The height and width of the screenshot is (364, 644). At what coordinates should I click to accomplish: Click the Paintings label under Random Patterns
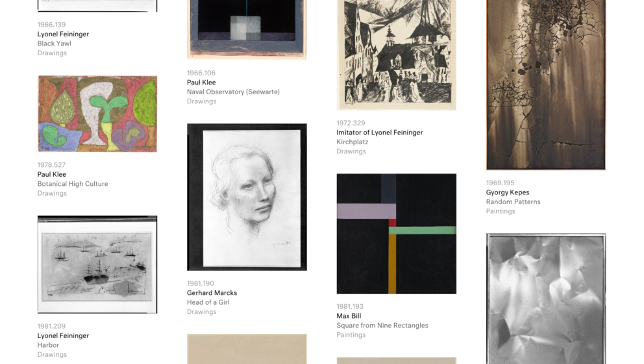[x=501, y=211]
